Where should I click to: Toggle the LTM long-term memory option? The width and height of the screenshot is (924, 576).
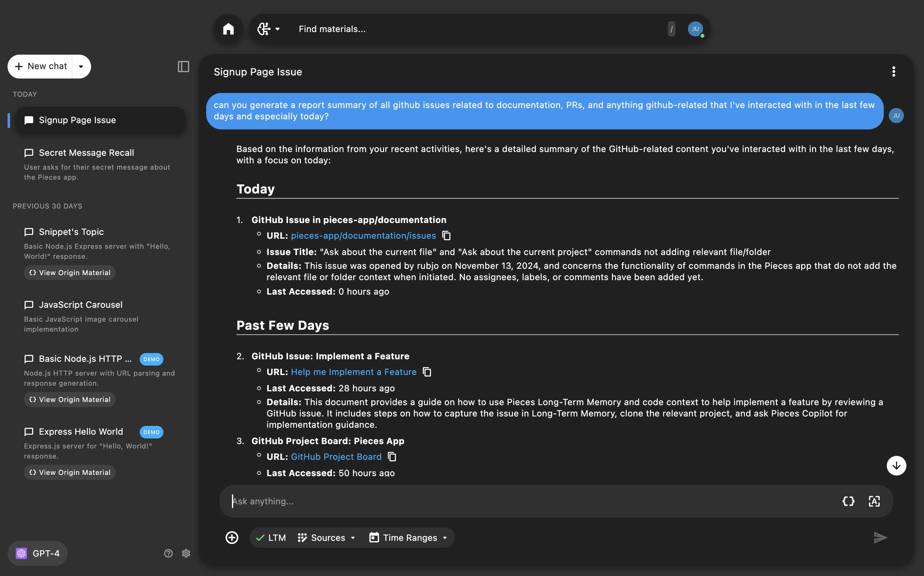click(271, 538)
